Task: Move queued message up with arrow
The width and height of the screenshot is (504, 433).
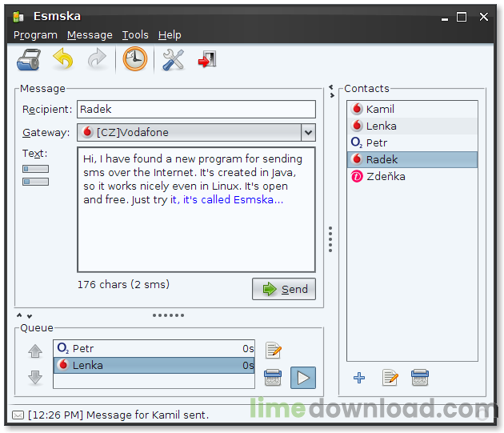Action: click(x=35, y=351)
